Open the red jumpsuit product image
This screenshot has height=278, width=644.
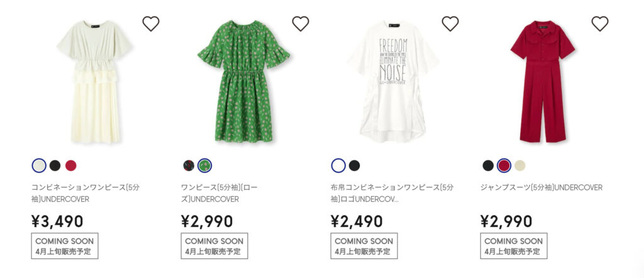click(543, 81)
